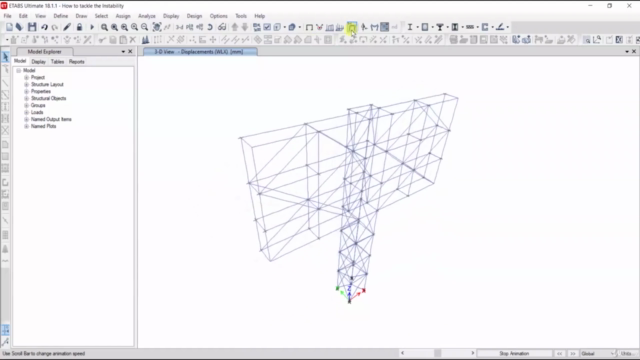Open set display options checkbox icon
This screenshot has height=360, width=640.
(267, 27)
